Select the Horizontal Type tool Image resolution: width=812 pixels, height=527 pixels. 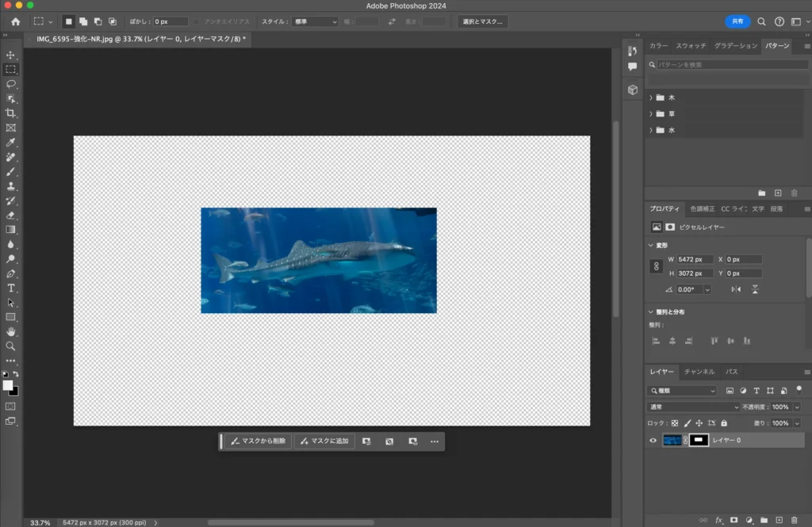point(11,288)
